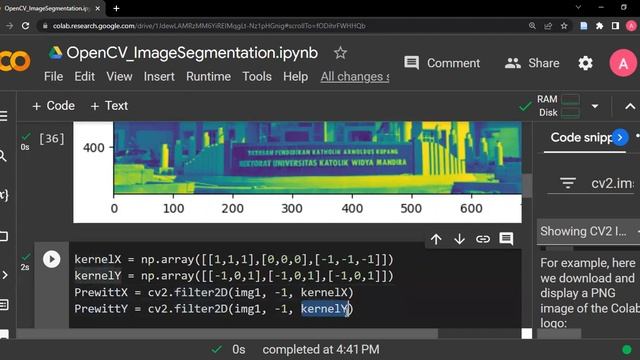
Task: Click the green connection status dot
Action: (627, 350)
